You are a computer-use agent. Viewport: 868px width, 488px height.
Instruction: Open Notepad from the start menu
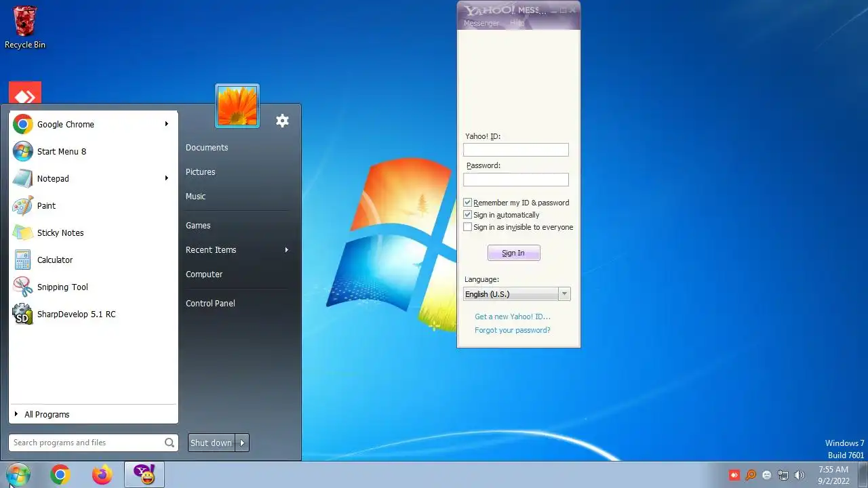(93, 178)
